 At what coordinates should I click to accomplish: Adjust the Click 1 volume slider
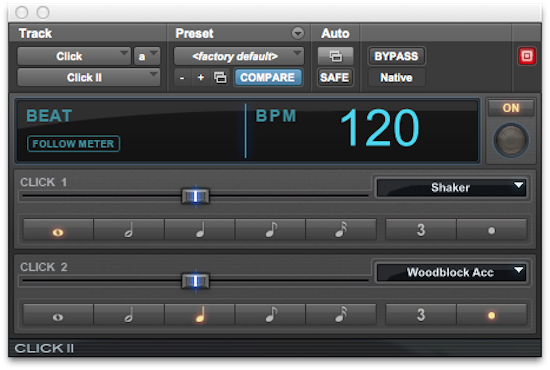tap(195, 196)
